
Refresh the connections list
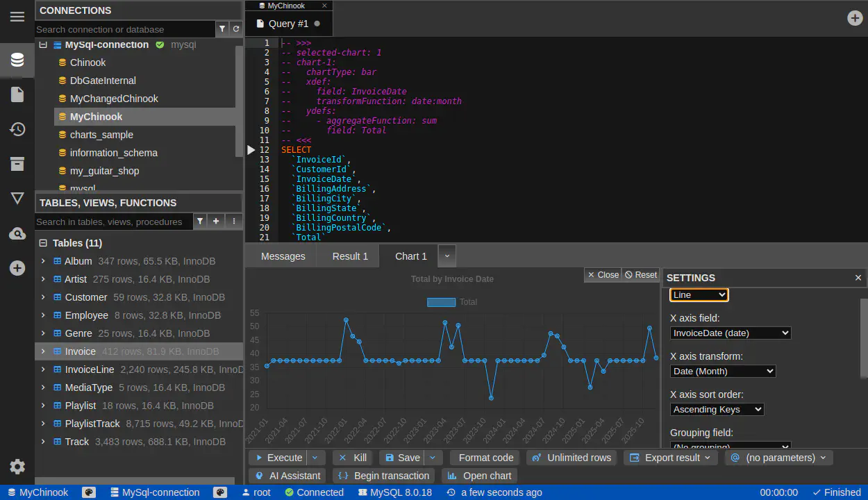coord(236,29)
